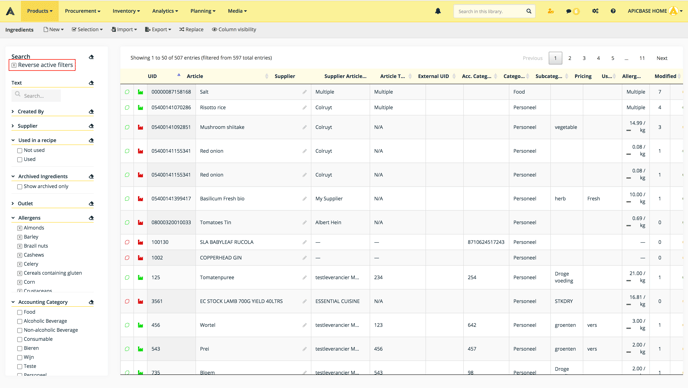This screenshot has height=388, width=688.
Task: Open the notifications bell
Action: [438, 11]
